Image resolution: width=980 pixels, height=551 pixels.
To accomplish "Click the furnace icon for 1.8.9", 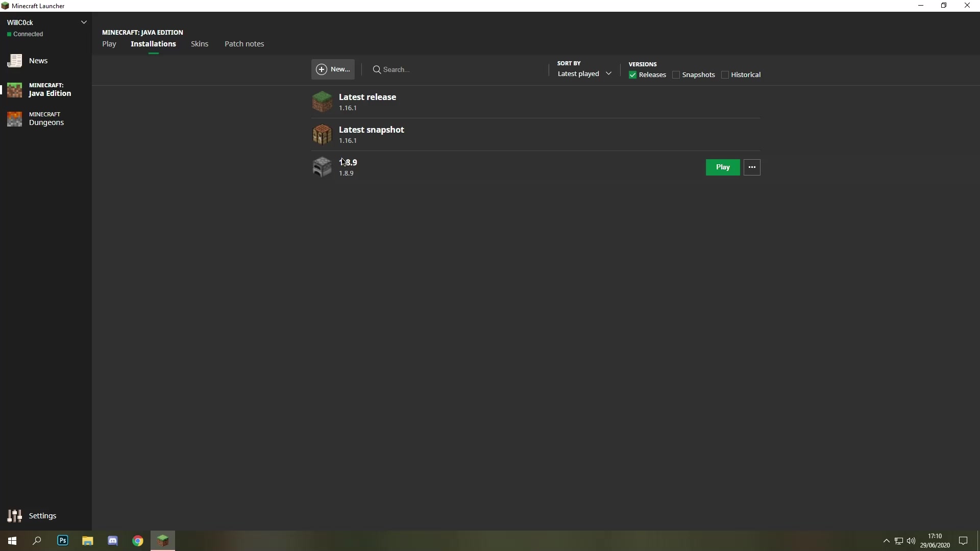I will pyautogui.click(x=322, y=167).
